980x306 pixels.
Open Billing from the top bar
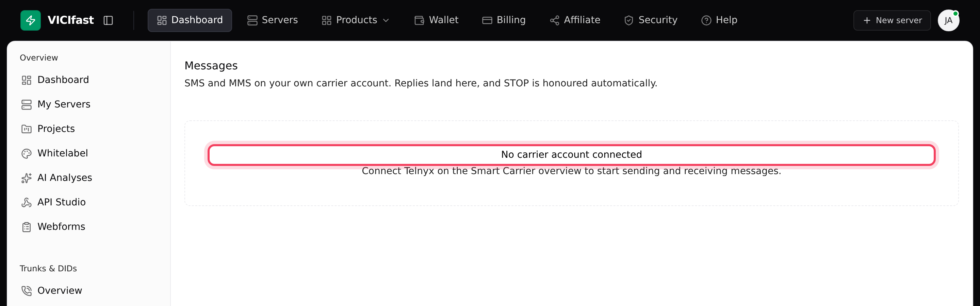[504, 20]
